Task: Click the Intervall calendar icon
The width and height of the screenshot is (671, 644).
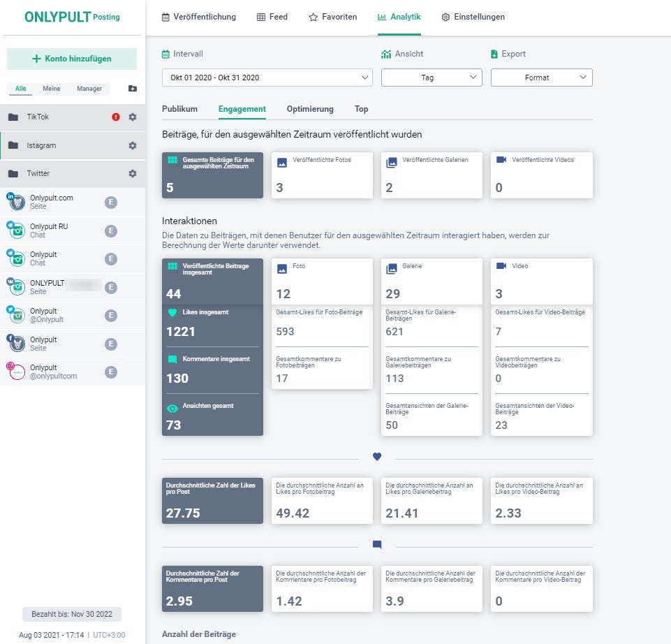Action: (165, 54)
